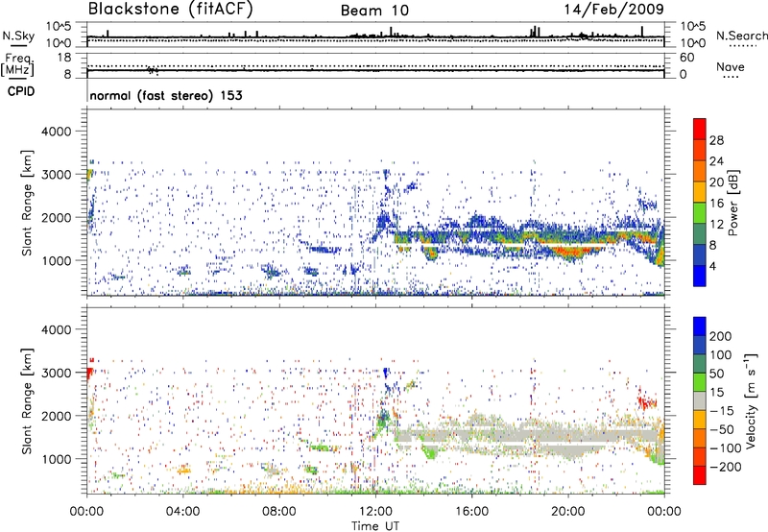Click the red 28 dB power color swatch
This screenshot has width=768, height=532.
[700, 129]
